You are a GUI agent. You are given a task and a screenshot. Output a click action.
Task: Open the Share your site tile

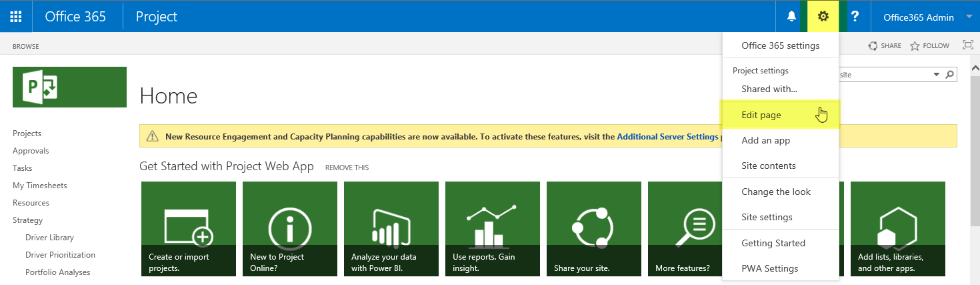pyautogui.click(x=594, y=229)
